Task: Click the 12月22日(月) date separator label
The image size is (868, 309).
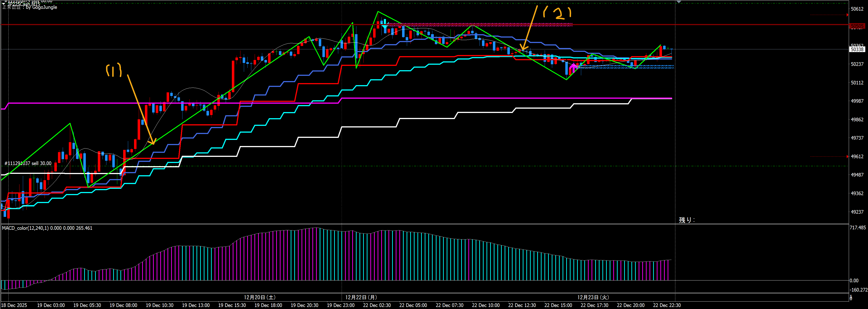Action: (x=361, y=297)
